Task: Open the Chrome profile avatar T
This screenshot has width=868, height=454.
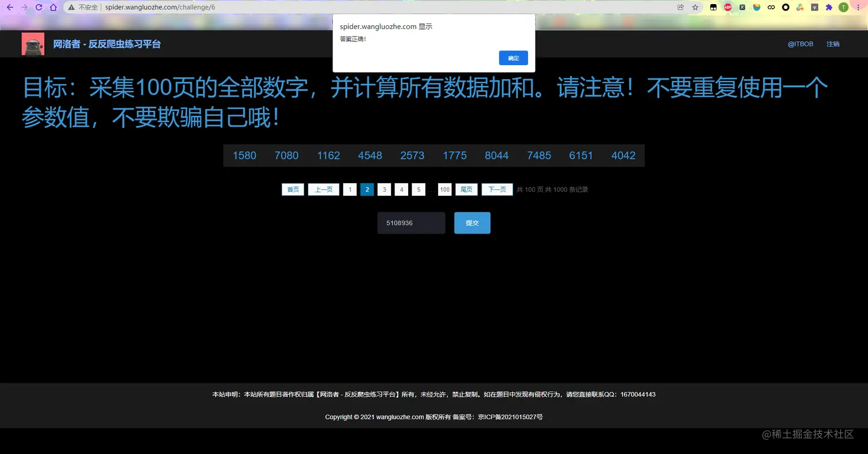Action: point(843,7)
